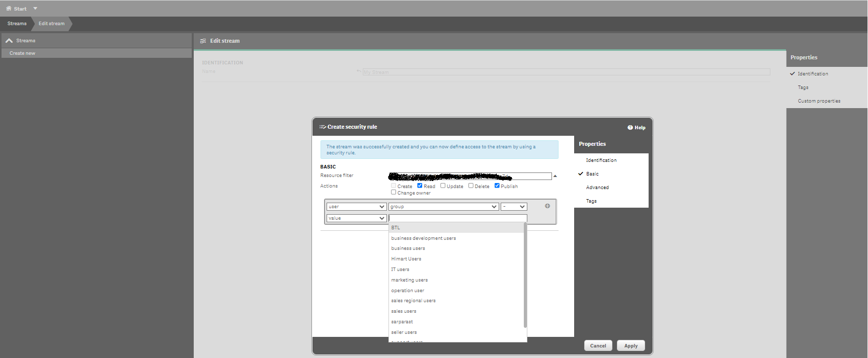This screenshot has width=868, height=358.
Task: Enable the Change owner checkbox
Action: [393, 192]
